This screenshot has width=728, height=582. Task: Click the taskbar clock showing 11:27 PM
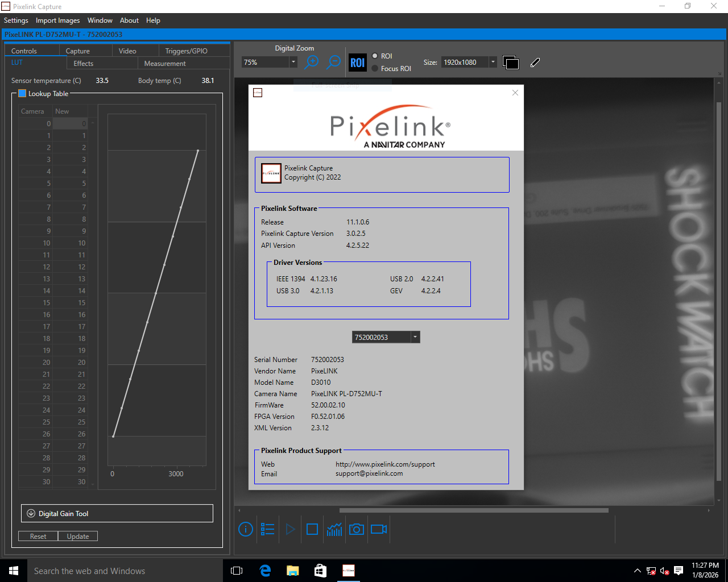coord(705,570)
